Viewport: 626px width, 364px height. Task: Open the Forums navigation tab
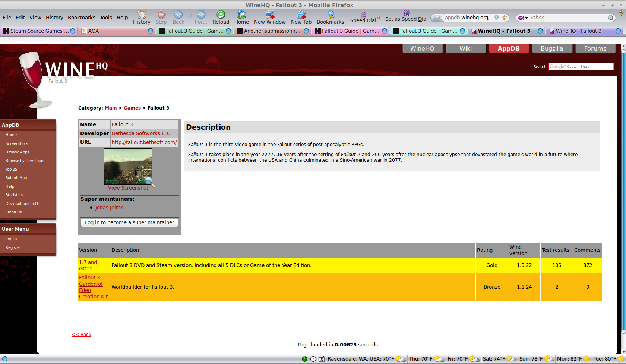click(595, 48)
